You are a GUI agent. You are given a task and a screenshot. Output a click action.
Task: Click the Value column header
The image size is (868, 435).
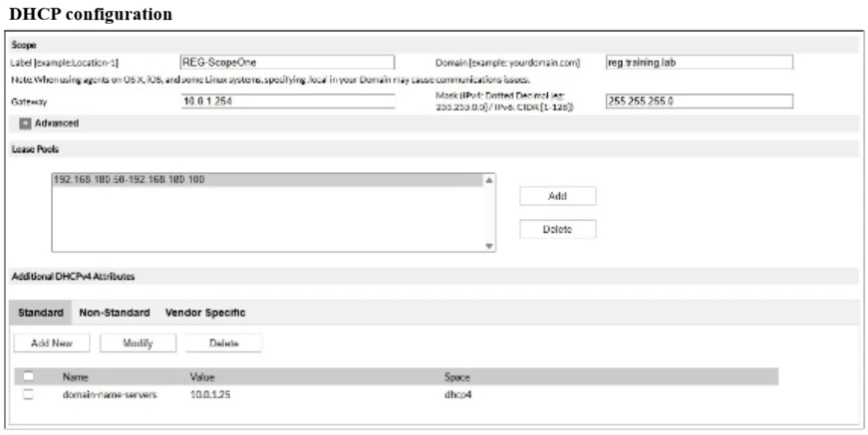pos(202,377)
